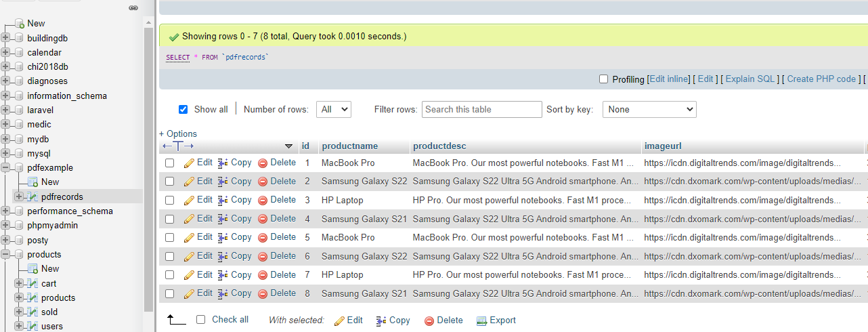Click the pencil Edit icon for MacBook Pro row 1
The image size is (868, 332).
(189, 163)
